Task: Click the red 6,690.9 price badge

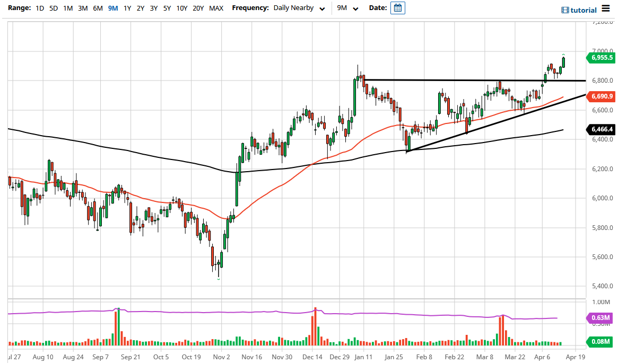Action: pyautogui.click(x=601, y=96)
